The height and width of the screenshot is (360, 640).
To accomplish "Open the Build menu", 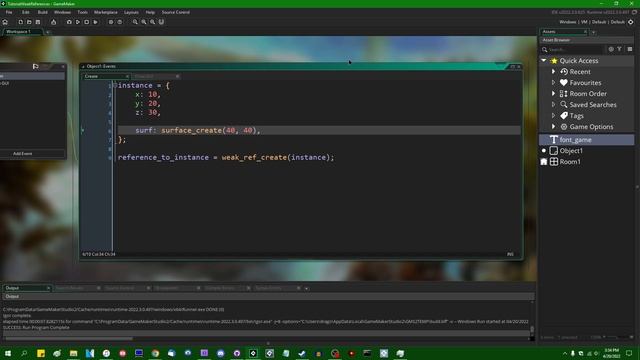I will [x=42, y=12].
